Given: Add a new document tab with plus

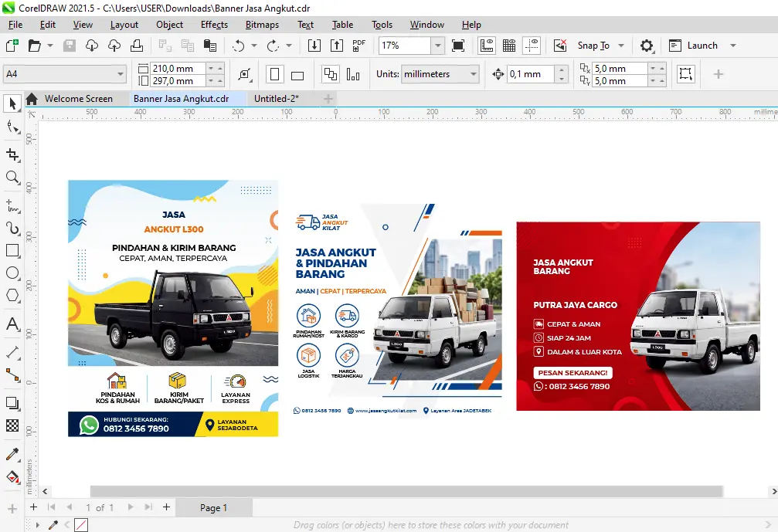Looking at the screenshot, I should [x=328, y=99].
